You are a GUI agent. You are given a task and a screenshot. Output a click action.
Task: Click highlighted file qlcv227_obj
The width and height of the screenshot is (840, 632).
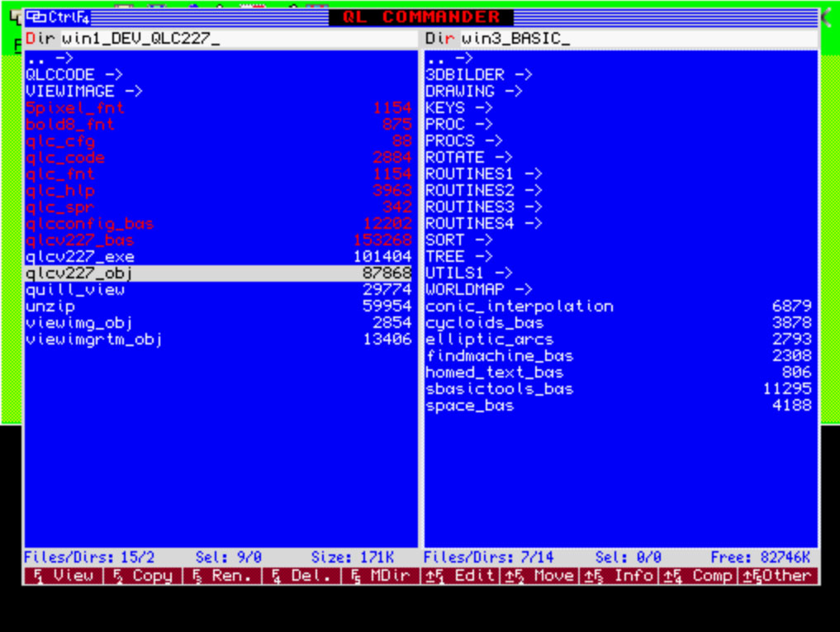coord(219,273)
